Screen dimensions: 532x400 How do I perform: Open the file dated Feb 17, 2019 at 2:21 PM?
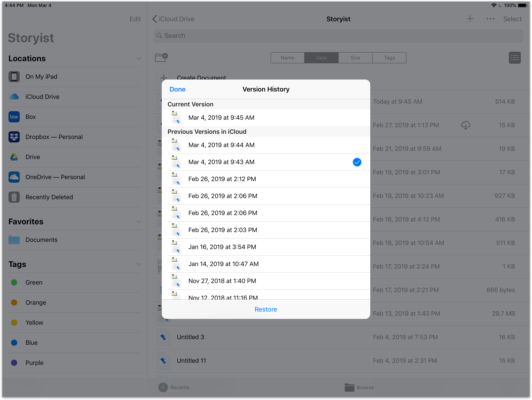pyautogui.click(x=450, y=290)
